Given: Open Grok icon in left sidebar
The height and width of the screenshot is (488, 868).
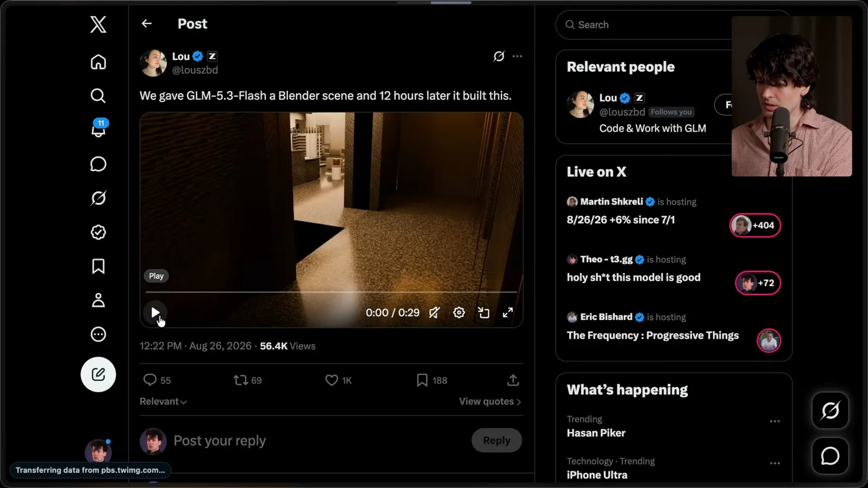Looking at the screenshot, I should (98, 198).
